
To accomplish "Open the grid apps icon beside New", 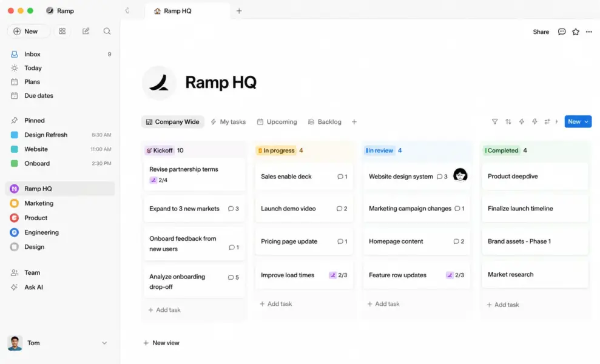I will pyautogui.click(x=62, y=32).
